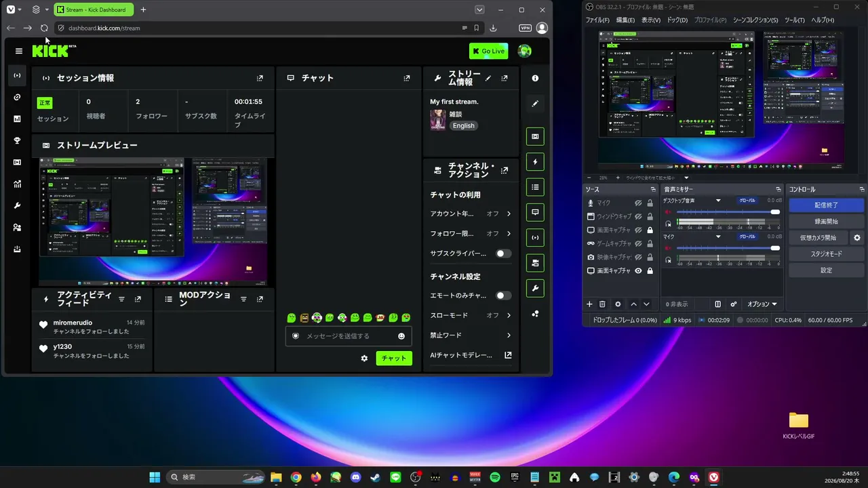Open chat settings gear beside チャット button

pyautogui.click(x=364, y=358)
